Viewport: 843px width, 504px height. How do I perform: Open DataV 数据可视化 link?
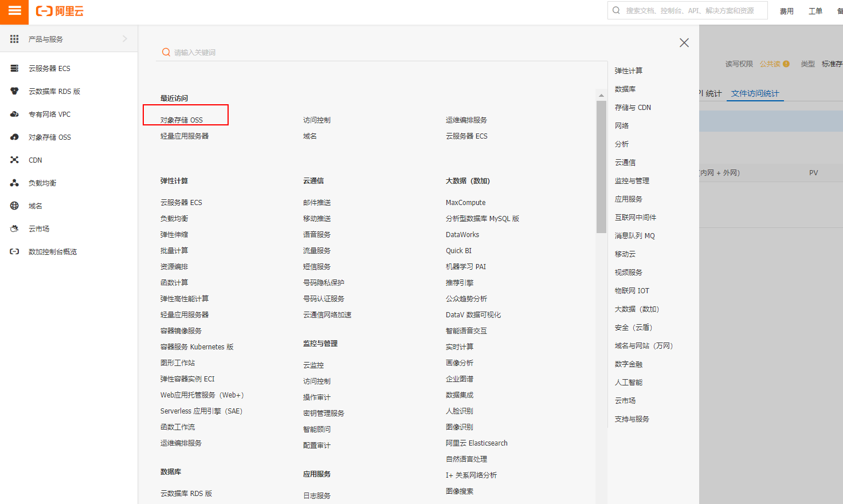pos(473,314)
